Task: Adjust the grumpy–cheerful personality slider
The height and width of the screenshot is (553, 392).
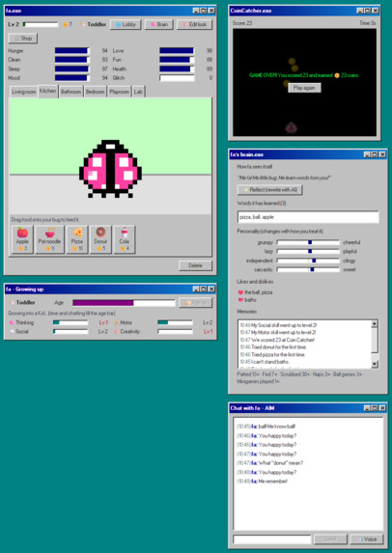Action: (x=308, y=242)
